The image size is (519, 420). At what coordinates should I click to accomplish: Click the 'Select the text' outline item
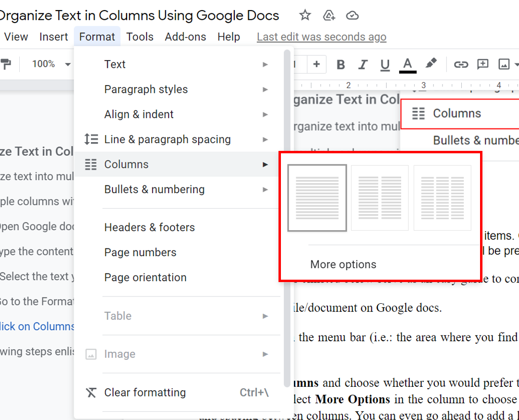[37, 276]
